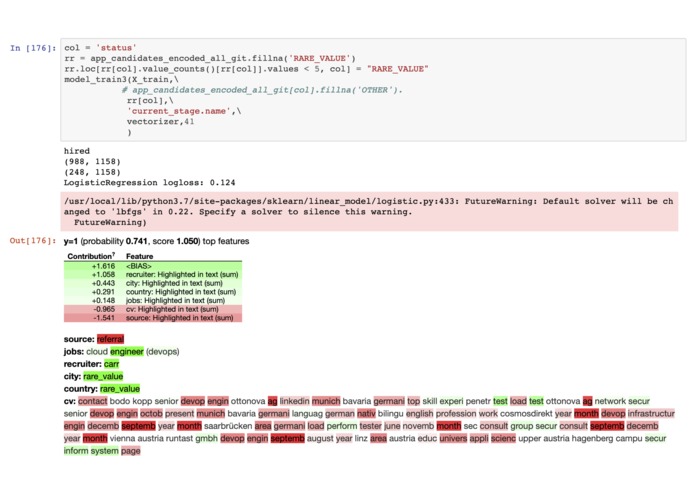The width and height of the screenshot is (695, 494).
Task: Click the cv: Highlighted in text row
Action: pos(153,309)
